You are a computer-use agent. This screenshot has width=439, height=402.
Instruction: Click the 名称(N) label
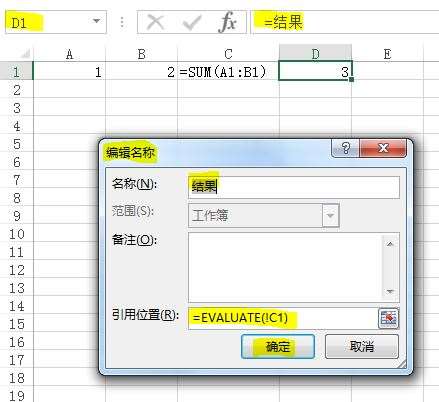click(134, 184)
